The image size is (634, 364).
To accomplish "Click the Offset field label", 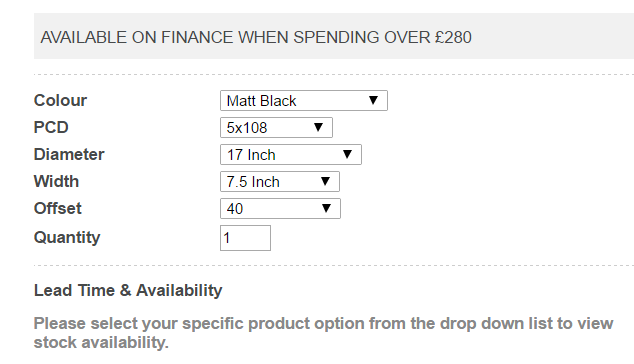I will 58,209.
